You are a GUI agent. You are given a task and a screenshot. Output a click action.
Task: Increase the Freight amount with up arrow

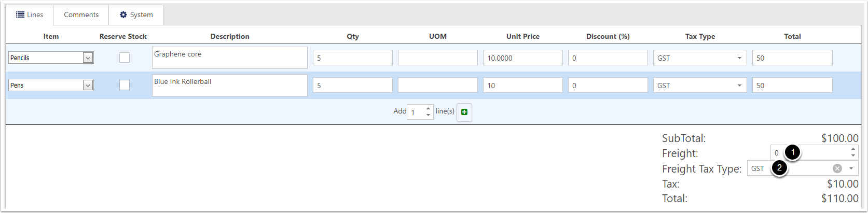(853, 149)
